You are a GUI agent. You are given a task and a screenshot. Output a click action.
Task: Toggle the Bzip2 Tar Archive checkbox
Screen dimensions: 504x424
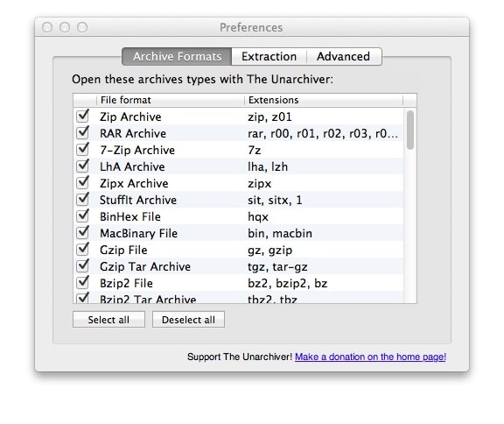tap(82, 298)
